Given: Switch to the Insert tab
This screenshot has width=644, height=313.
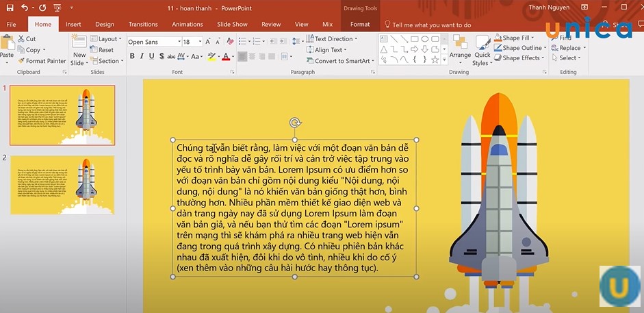Looking at the screenshot, I should [73, 24].
